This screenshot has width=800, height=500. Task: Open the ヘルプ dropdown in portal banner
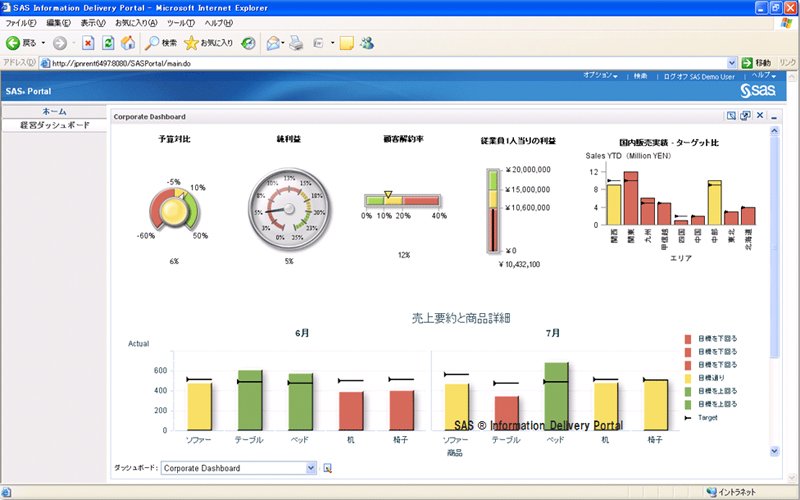[763, 75]
